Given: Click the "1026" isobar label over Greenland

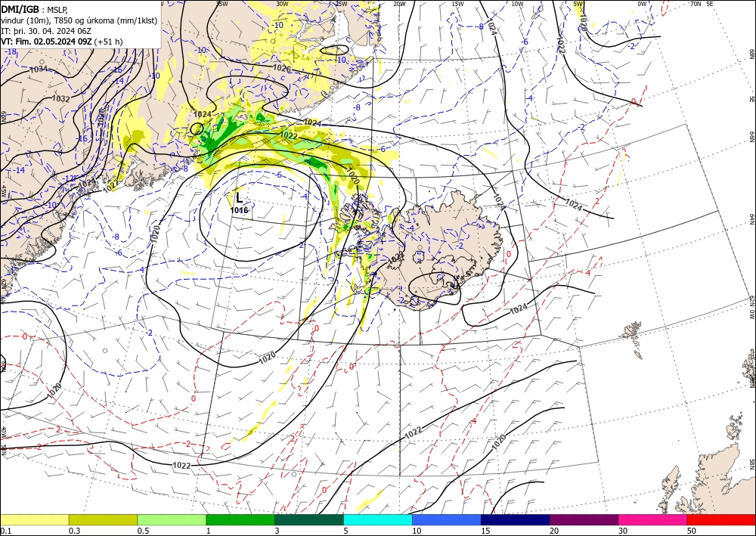Looking at the screenshot, I should [282, 69].
